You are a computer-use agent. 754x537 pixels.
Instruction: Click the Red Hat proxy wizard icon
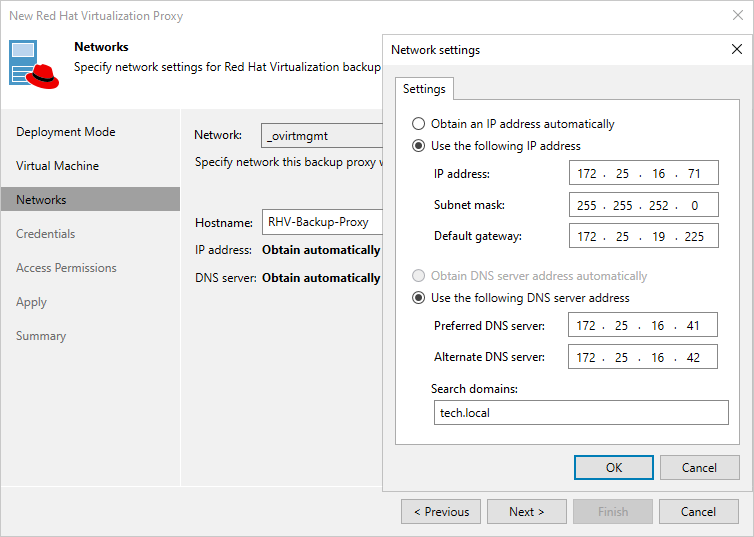[35, 64]
